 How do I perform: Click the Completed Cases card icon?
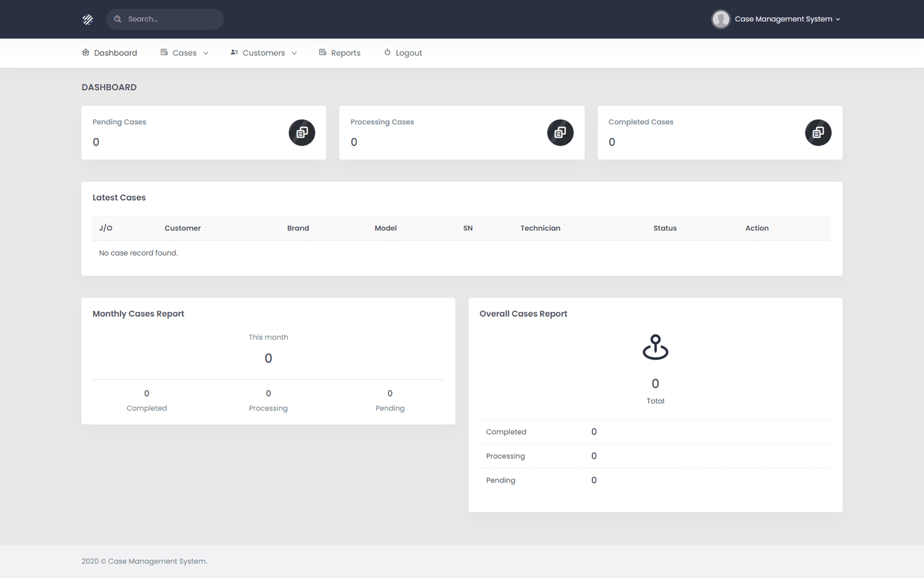[818, 133]
